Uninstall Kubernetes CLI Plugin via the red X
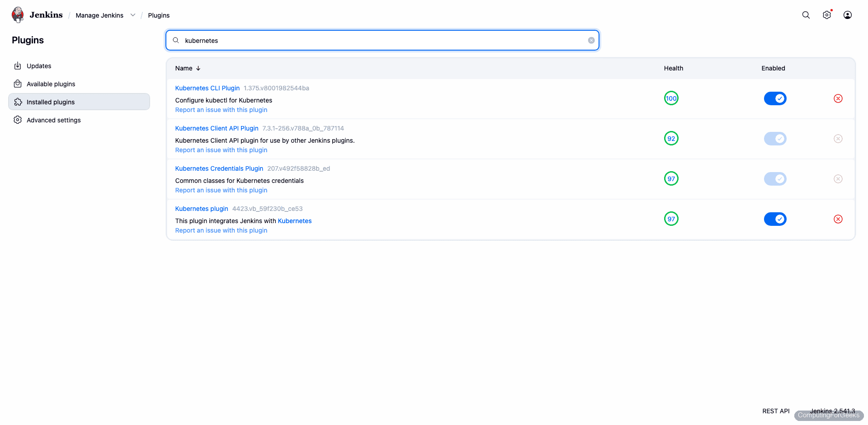This screenshot has height=425, width=868. [x=838, y=98]
